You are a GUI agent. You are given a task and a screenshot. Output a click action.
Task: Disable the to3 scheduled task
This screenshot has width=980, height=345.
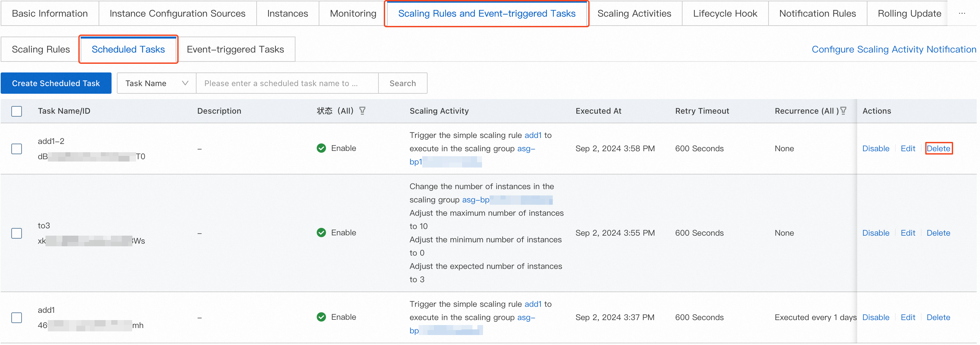pyautogui.click(x=875, y=233)
